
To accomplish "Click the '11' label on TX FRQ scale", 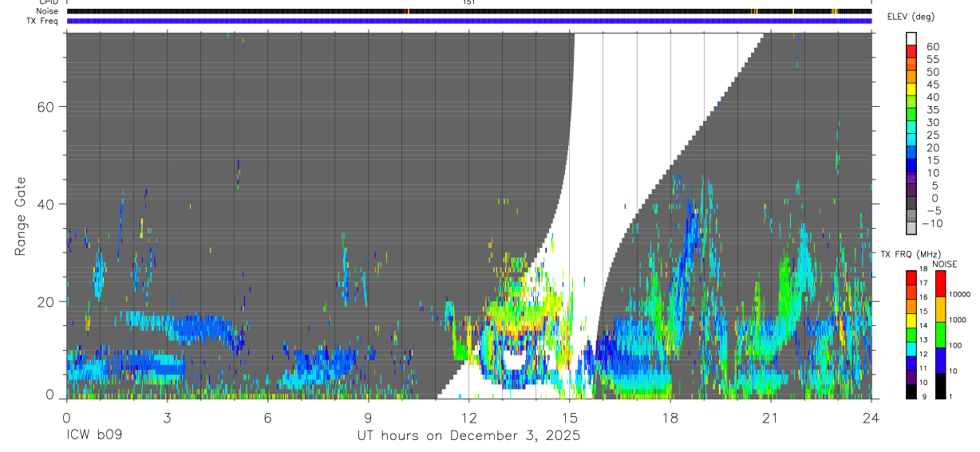I will [923, 368].
